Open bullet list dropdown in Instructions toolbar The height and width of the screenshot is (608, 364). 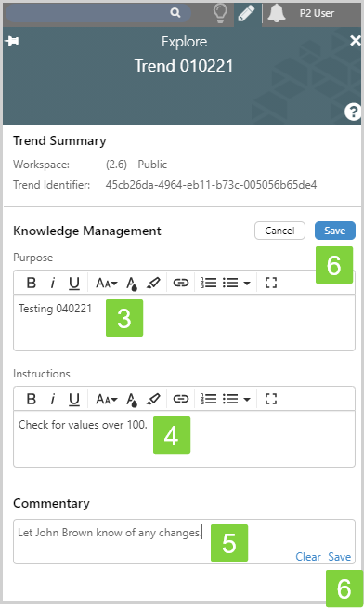[237, 399]
